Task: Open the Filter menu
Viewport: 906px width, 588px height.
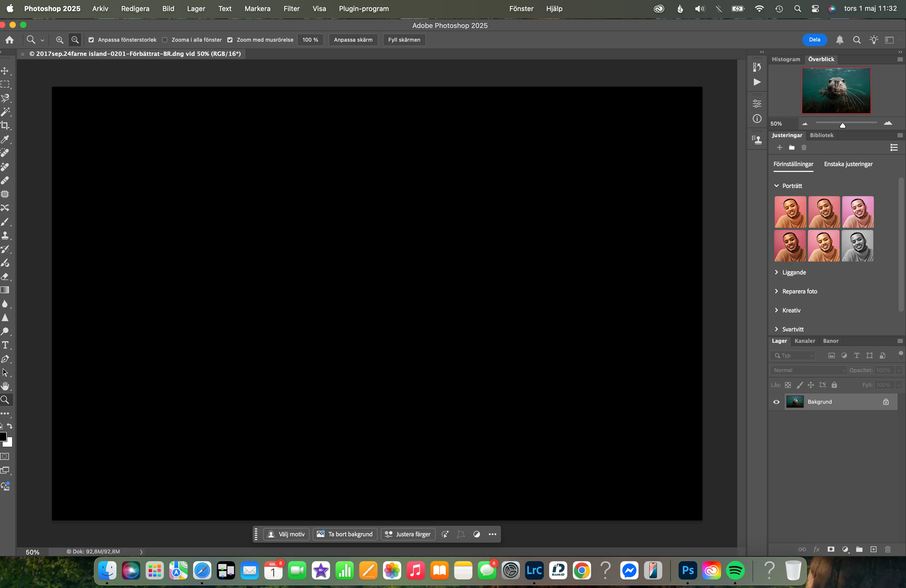Action: pos(291,8)
